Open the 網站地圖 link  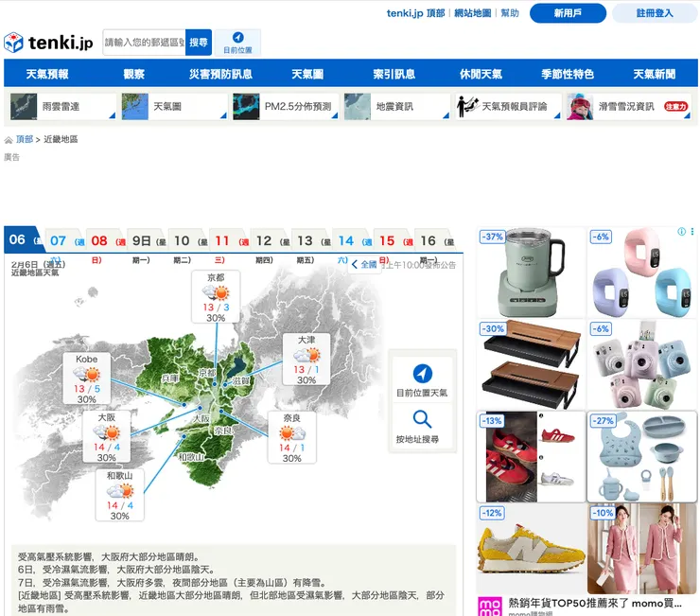point(472,13)
